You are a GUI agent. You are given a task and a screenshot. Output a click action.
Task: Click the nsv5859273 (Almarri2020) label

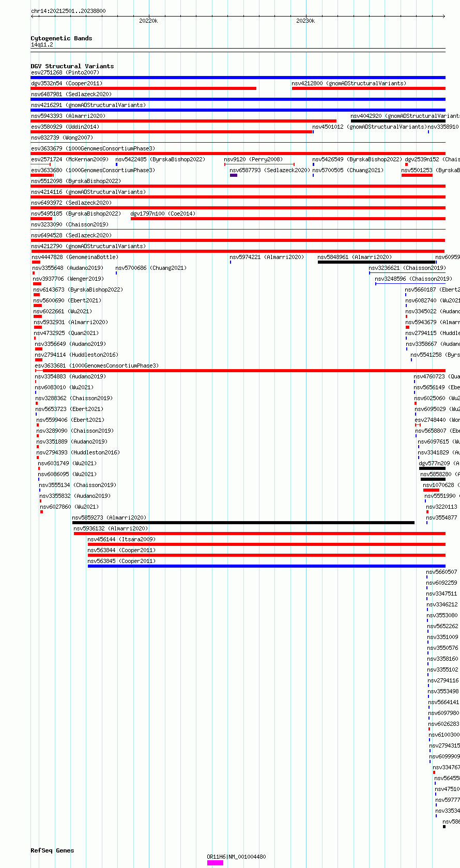[109, 517]
